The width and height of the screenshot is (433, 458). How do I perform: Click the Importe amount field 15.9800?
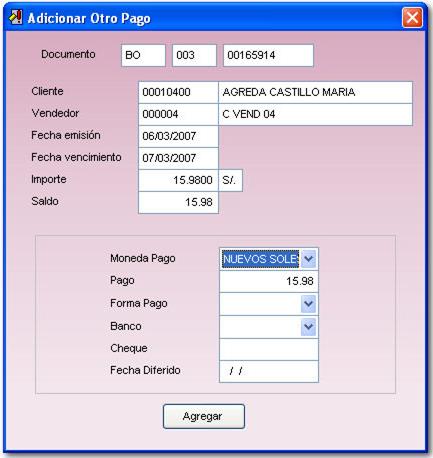(x=178, y=180)
